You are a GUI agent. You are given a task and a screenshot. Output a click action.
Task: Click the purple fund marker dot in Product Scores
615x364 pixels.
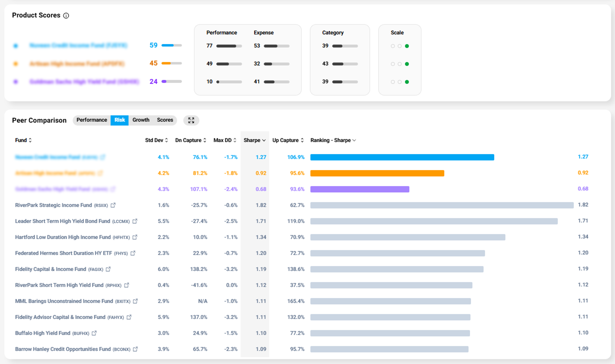point(16,82)
